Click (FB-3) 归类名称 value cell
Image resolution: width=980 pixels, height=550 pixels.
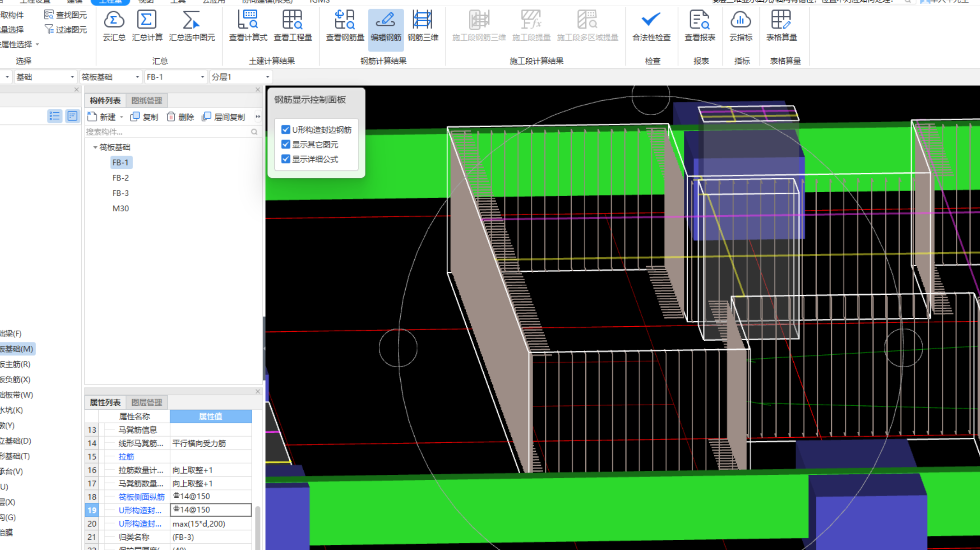(x=211, y=537)
